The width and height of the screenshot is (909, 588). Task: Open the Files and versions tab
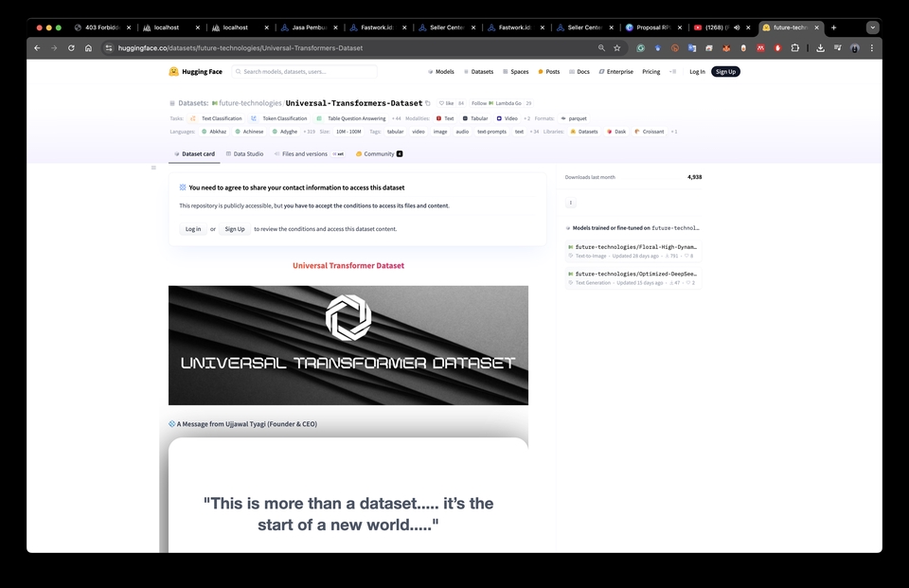point(309,153)
